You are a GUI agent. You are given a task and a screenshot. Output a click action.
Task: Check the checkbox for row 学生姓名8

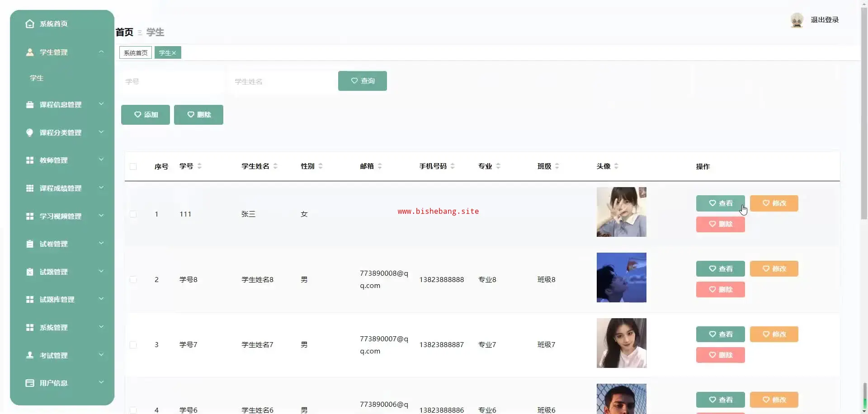pyautogui.click(x=133, y=280)
